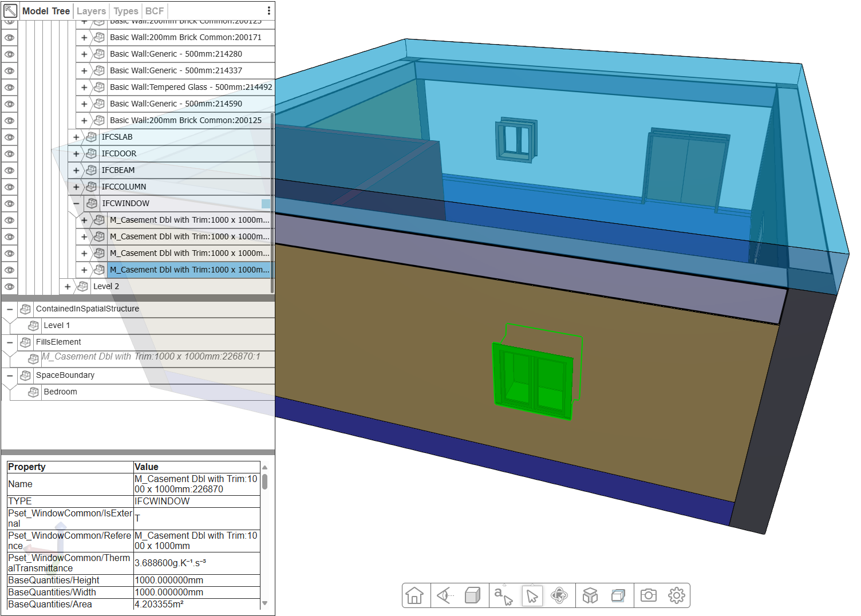The height and width of the screenshot is (616, 861).
Task: Toggle the section box cutting tool
Action: click(x=618, y=595)
